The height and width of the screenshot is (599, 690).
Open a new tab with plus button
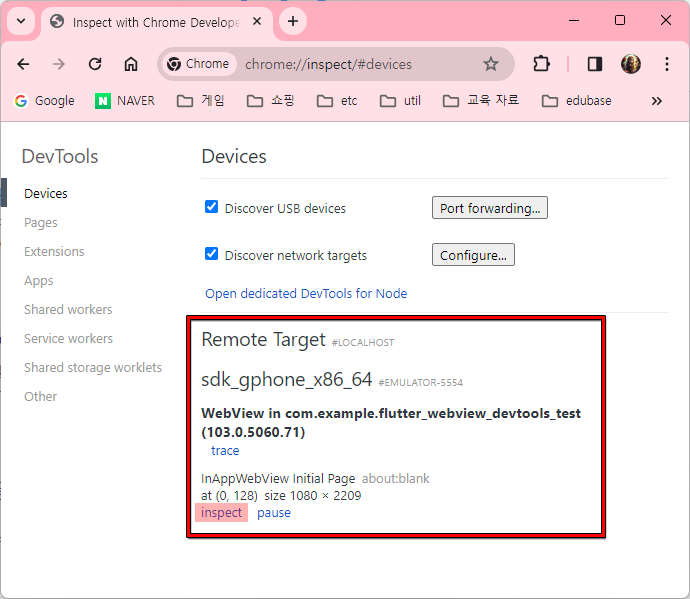coord(293,21)
